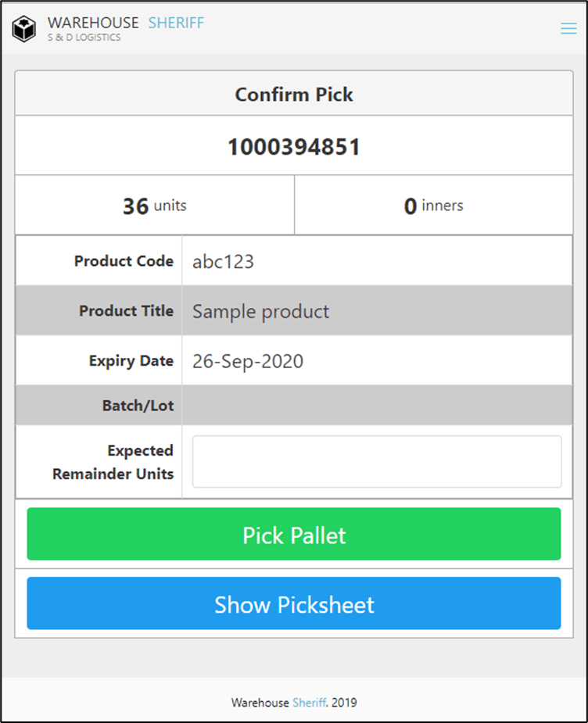This screenshot has width=588, height=723.
Task: Click the Expected Remainder Units label
Action: coord(113,462)
